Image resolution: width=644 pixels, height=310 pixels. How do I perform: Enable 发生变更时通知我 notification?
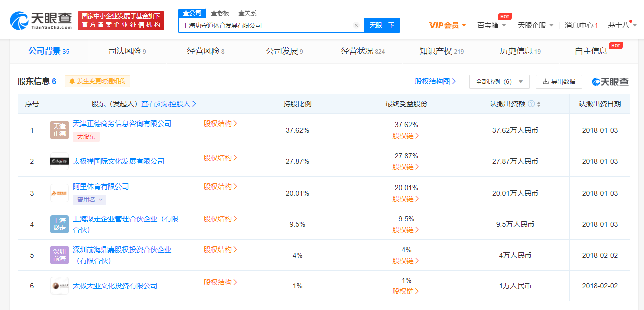(97, 81)
